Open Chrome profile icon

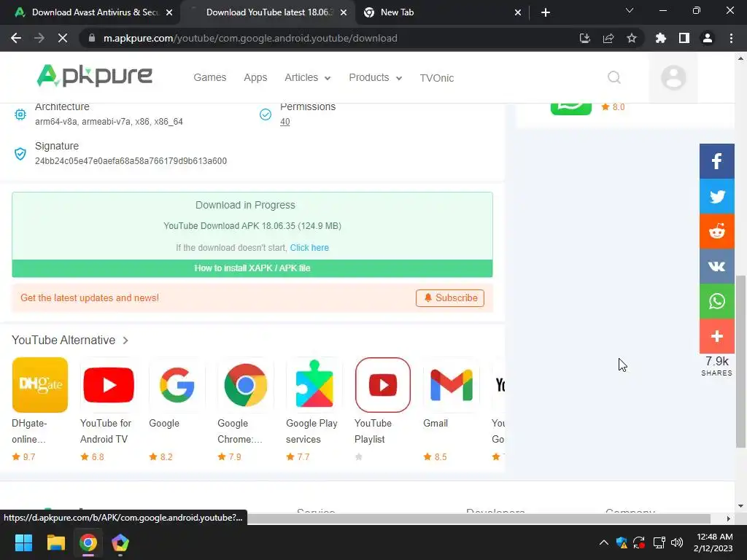708,38
